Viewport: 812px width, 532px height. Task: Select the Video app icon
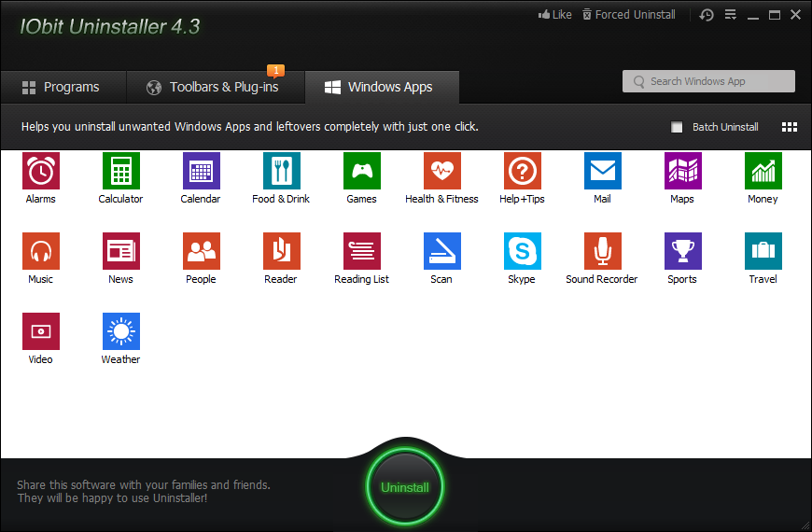pos(41,331)
